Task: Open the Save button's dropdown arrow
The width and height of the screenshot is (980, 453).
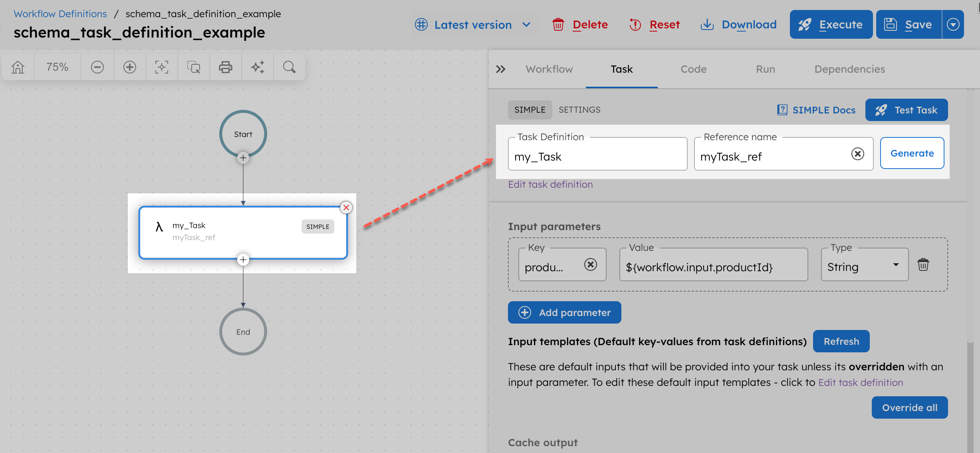Action: [x=954, y=24]
